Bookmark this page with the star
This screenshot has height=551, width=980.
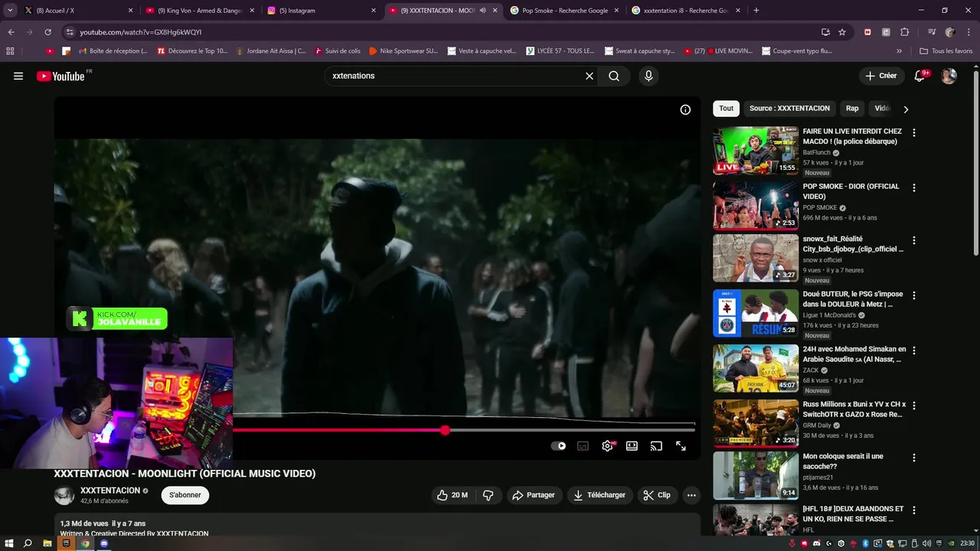[842, 32]
